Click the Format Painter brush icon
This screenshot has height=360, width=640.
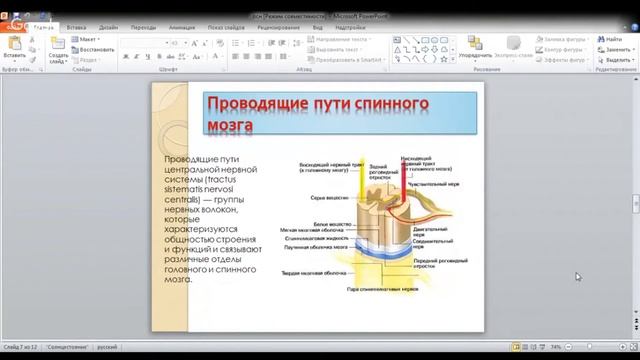32,60
